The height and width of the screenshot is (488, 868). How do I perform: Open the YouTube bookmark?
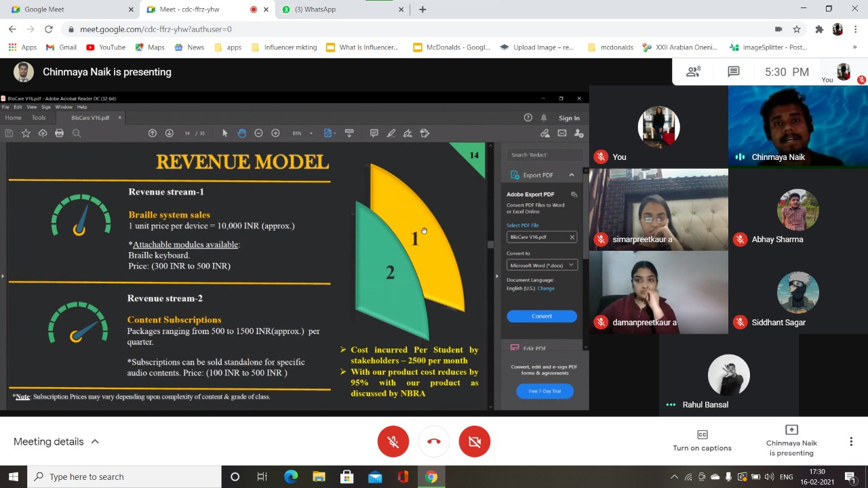coord(106,47)
